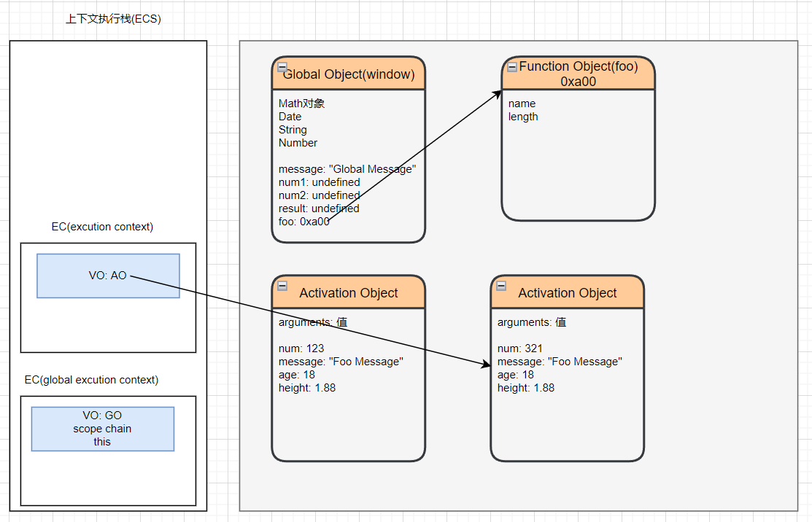
Task: Click the message: "Global Message" line
Action: click(347, 169)
